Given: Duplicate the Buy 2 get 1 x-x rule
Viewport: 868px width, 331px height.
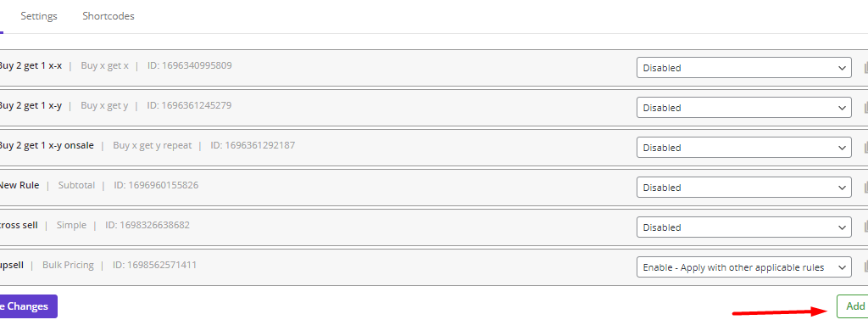Looking at the screenshot, I should (x=865, y=68).
